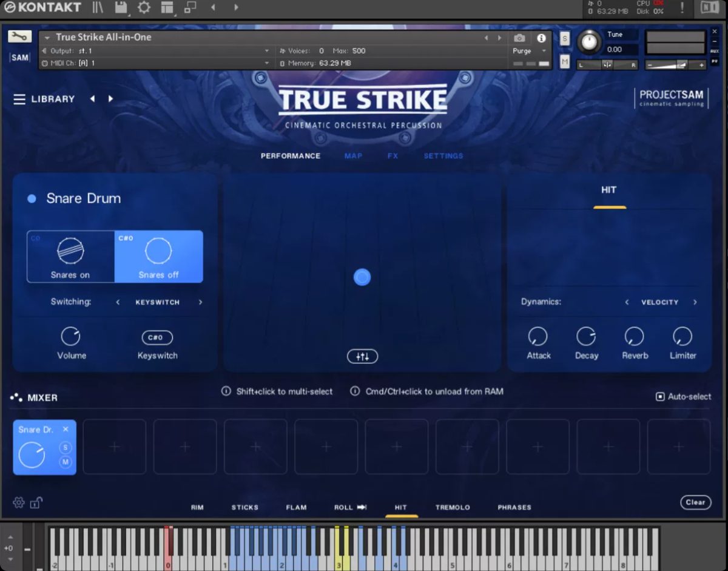This screenshot has height=571, width=728.
Task: Open the workspace layout icon
Action: (x=167, y=7)
